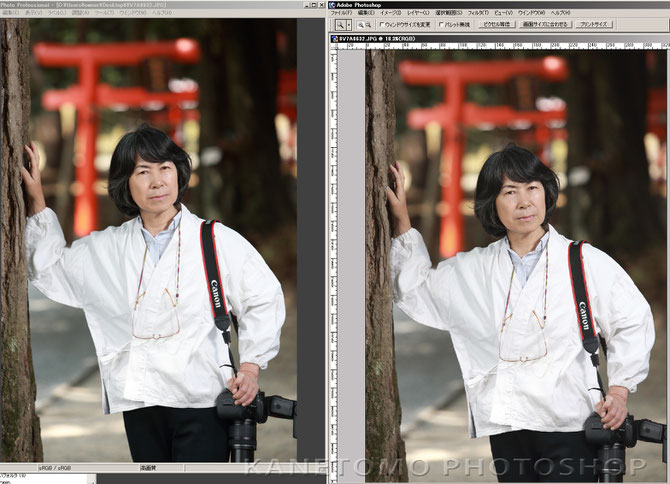
Task: Click the portrait photo in the Photoshop canvas
Action: (517, 266)
